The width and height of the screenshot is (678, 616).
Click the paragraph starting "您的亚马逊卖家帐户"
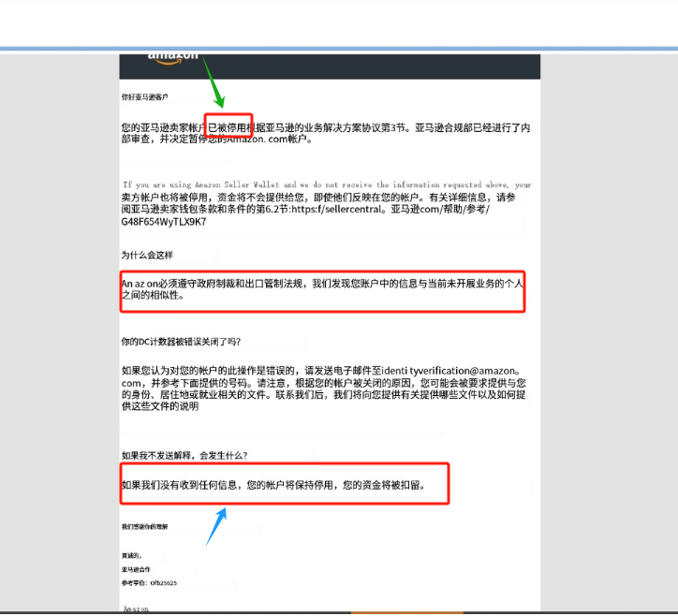pos(326,133)
